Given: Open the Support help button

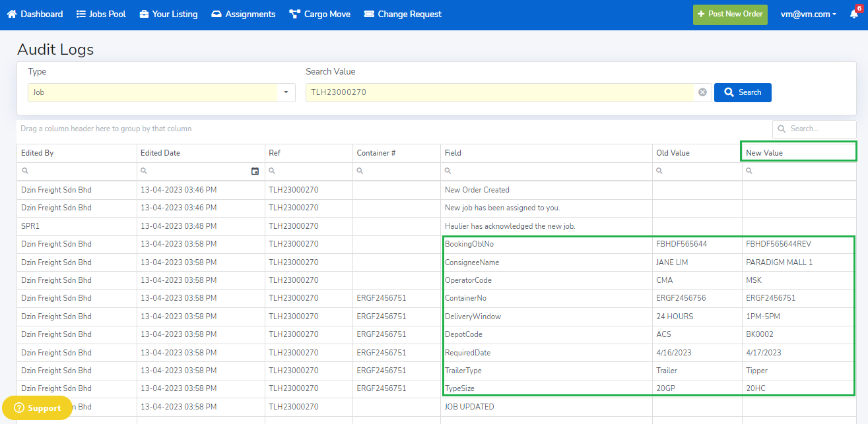Looking at the screenshot, I should [x=37, y=408].
